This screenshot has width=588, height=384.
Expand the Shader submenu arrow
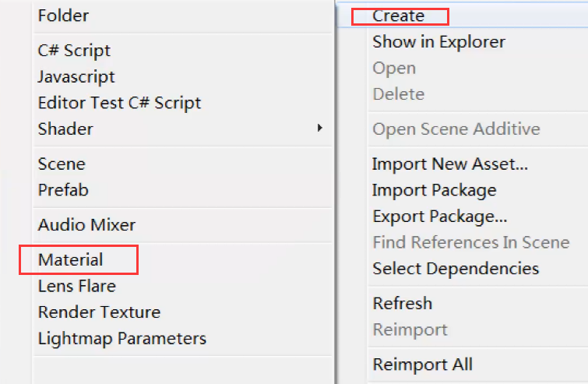319,129
